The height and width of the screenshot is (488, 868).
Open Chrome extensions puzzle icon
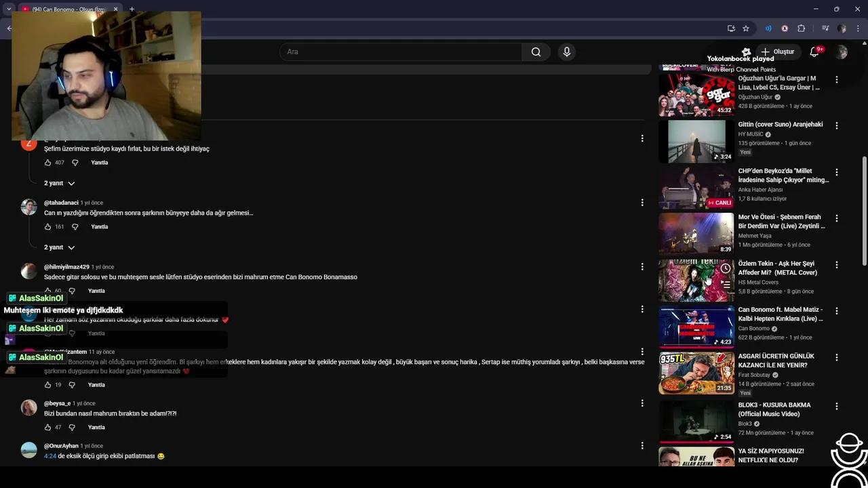click(x=802, y=28)
